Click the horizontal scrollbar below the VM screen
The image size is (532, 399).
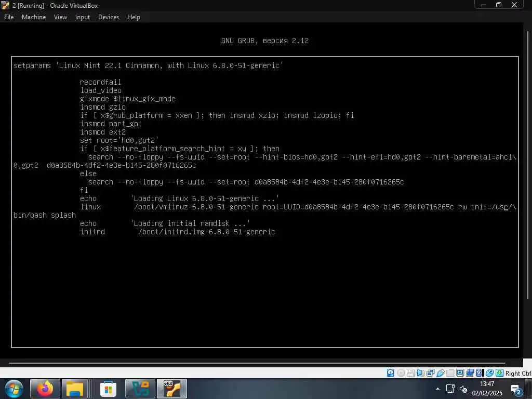[257, 363]
